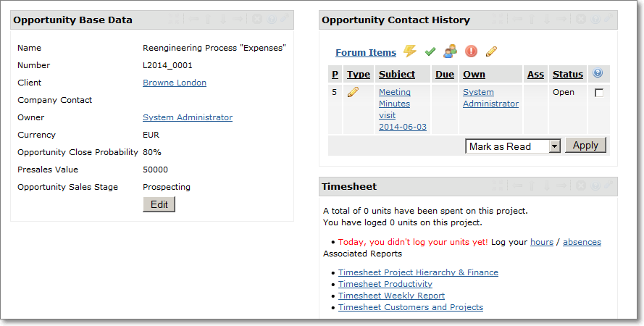The height and width of the screenshot is (326, 644).
Task: Open the Mark as Read dropdown
Action: (x=513, y=146)
